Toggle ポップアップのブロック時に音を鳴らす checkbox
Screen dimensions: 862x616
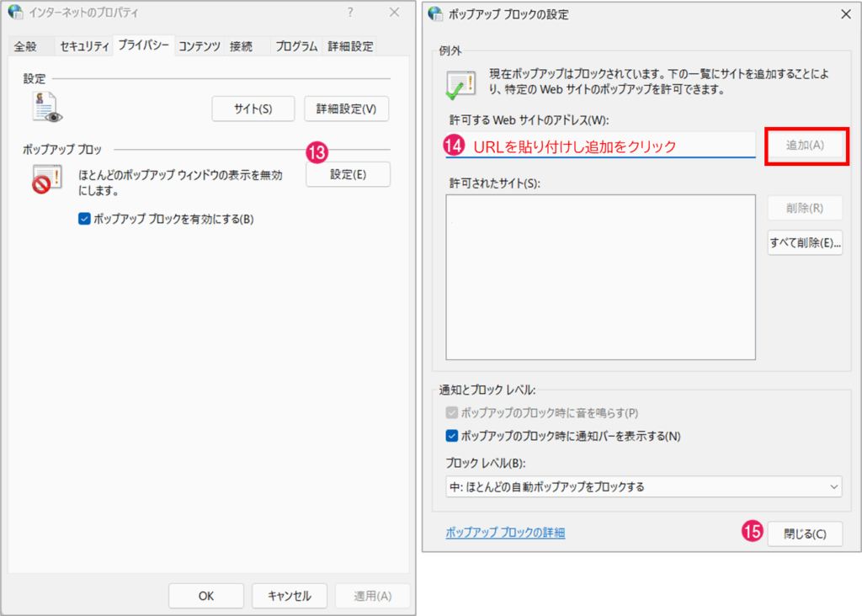click(452, 413)
